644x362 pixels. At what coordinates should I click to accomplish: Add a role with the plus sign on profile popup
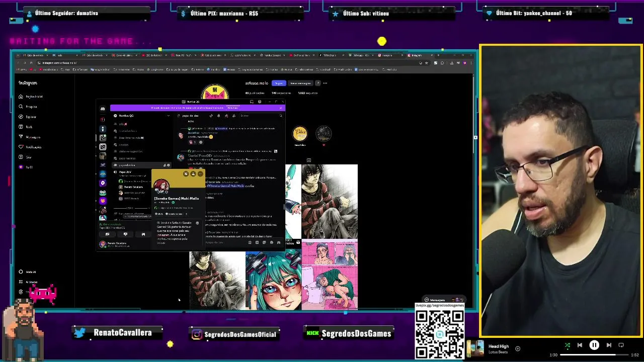click(186, 214)
